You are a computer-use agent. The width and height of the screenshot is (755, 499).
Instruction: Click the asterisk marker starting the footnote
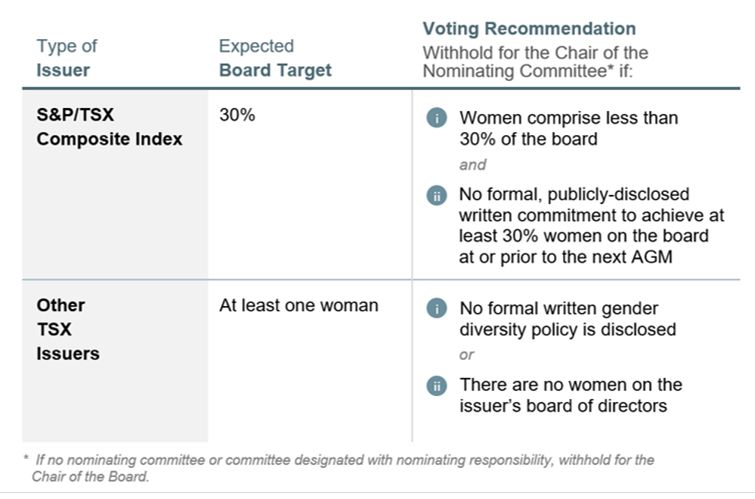pyautogui.click(x=25, y=460)
